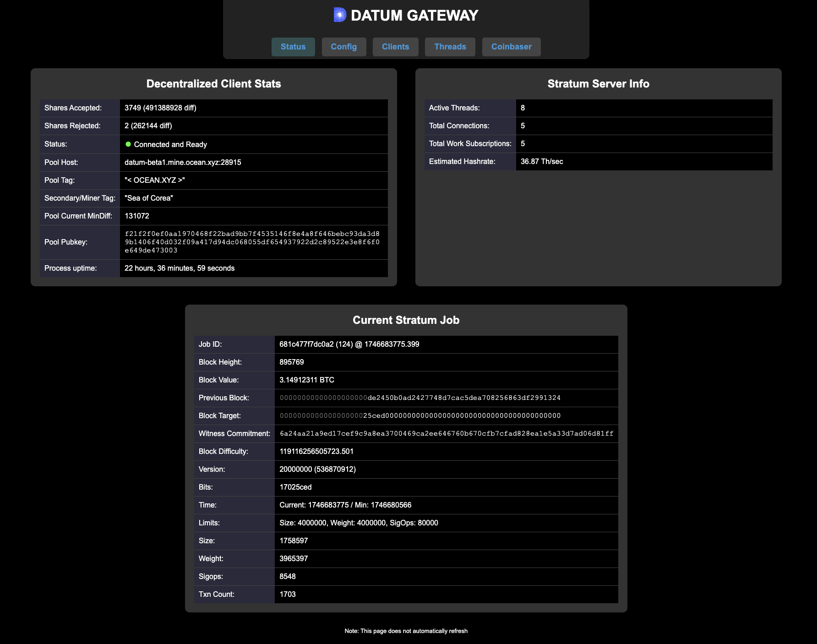Click the Limits value with SigOps 80000
Image resolution: width=817 pixels, height=644 pixels.
pyautogui.click(x=359, y=523)
